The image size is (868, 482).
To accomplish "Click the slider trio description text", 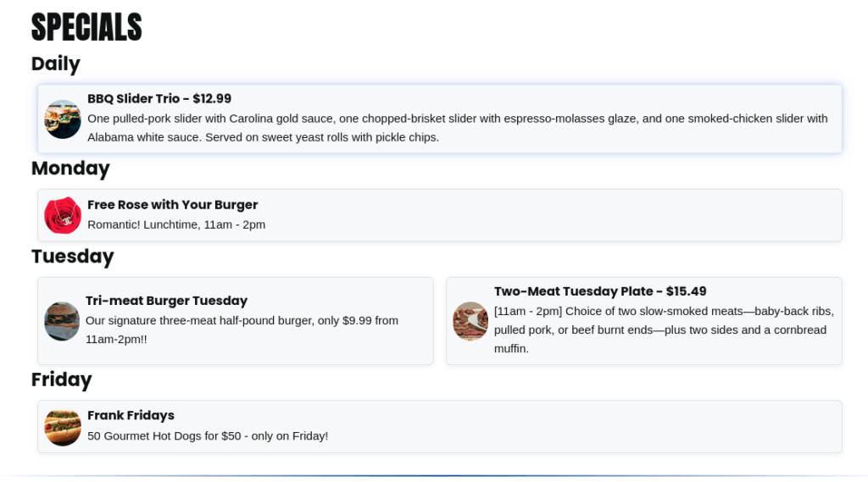I will [458, 128].
